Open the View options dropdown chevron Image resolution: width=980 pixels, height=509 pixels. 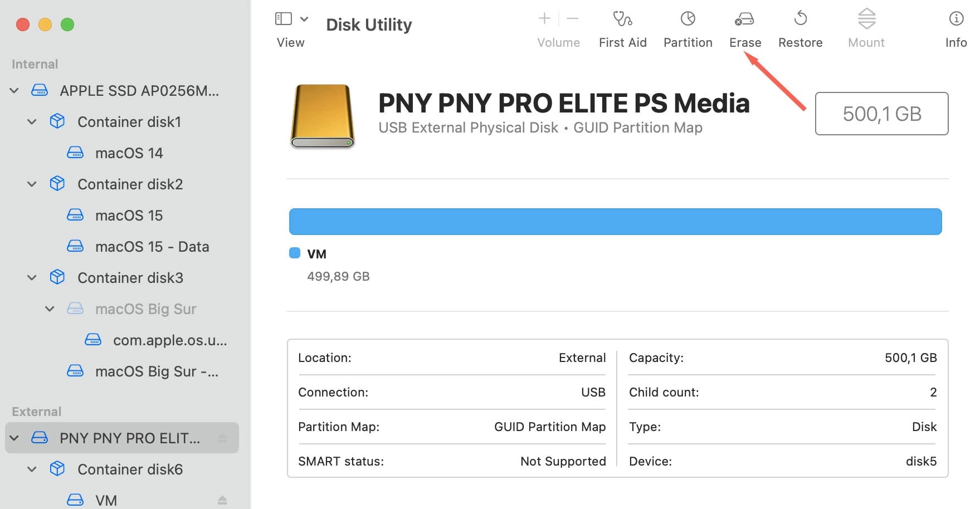[x=304, y=18]
